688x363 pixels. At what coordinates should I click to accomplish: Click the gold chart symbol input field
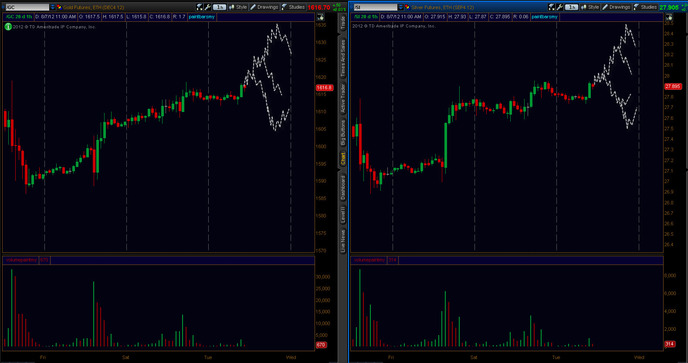coord(27,7)
